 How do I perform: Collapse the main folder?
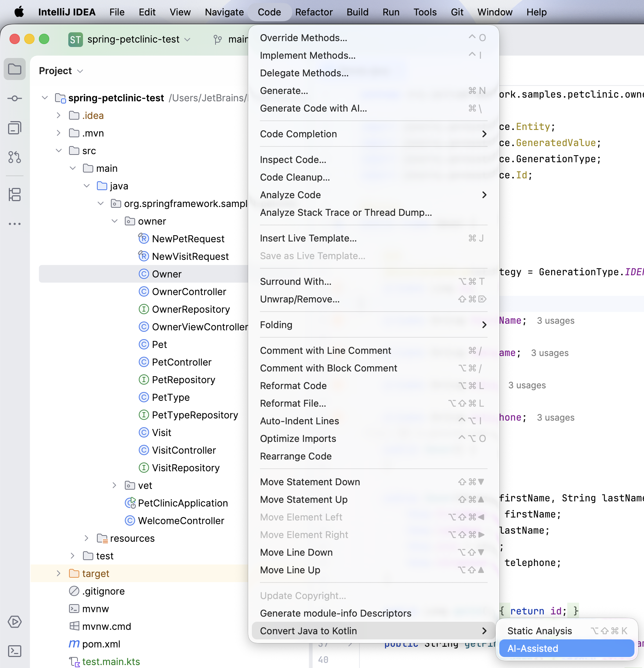point(72,168)
